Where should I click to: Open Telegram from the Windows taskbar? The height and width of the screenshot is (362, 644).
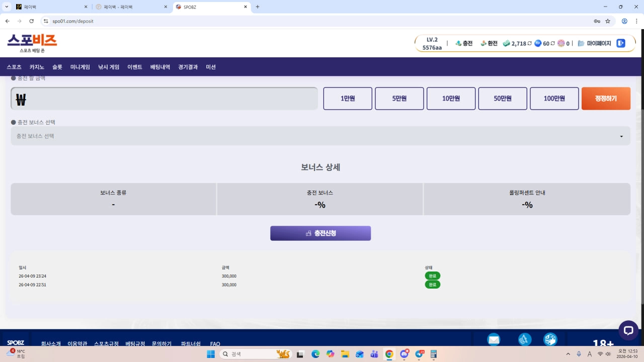coord(419,354)
